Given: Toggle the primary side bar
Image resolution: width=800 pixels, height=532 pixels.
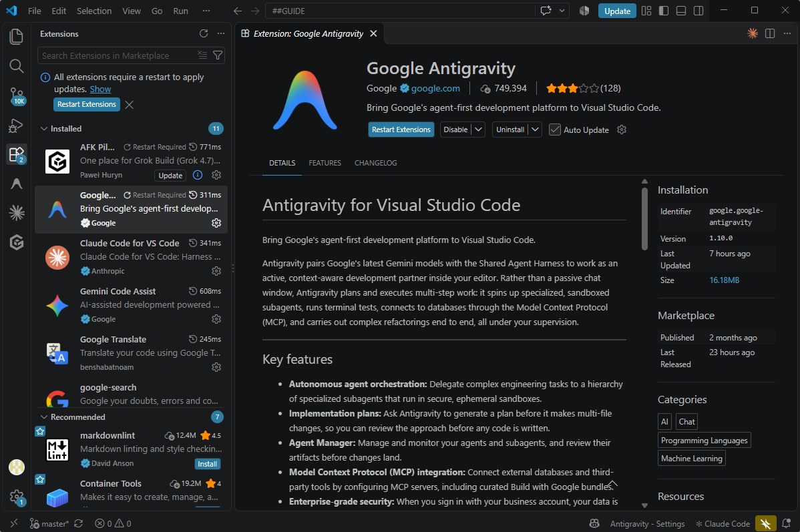Looking at the screenshot, I should coord(664,11).
